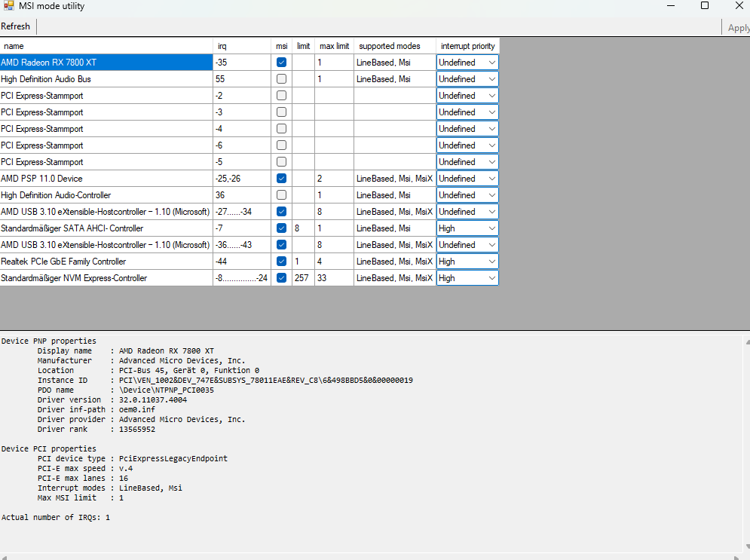Select the Standardmäßiger SATA AHCI- Controller row
The width and height of the screenshot is (750, 560).
pyautogui.click(x=106, y=228)
